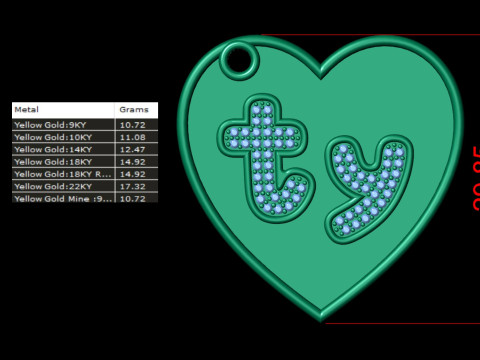Select the Yellow Gold:10KY row

click(85, 137)
